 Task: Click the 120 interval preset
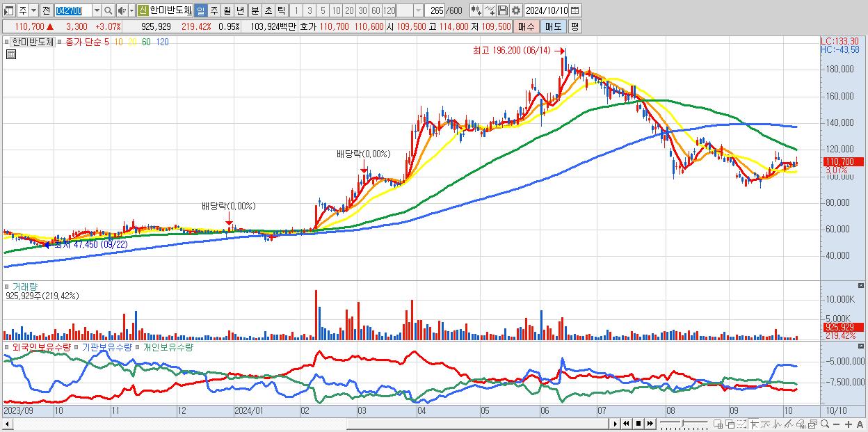(389, 10)
